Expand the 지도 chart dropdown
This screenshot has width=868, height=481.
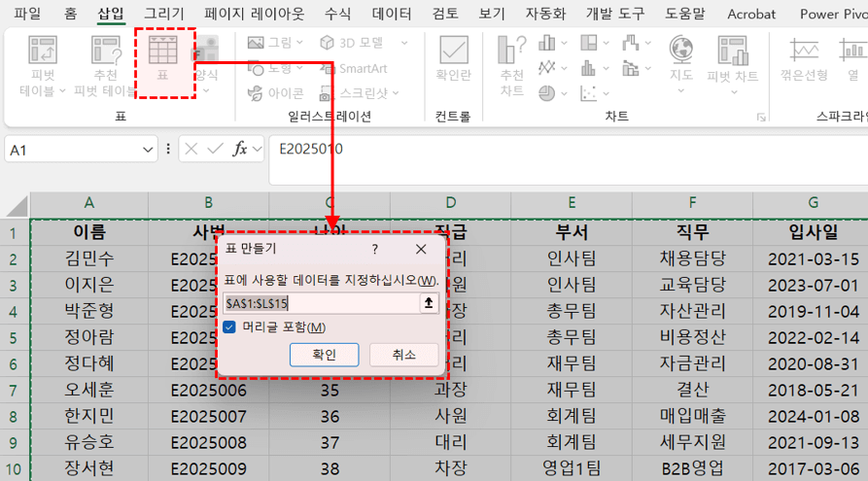coord(681,90)
